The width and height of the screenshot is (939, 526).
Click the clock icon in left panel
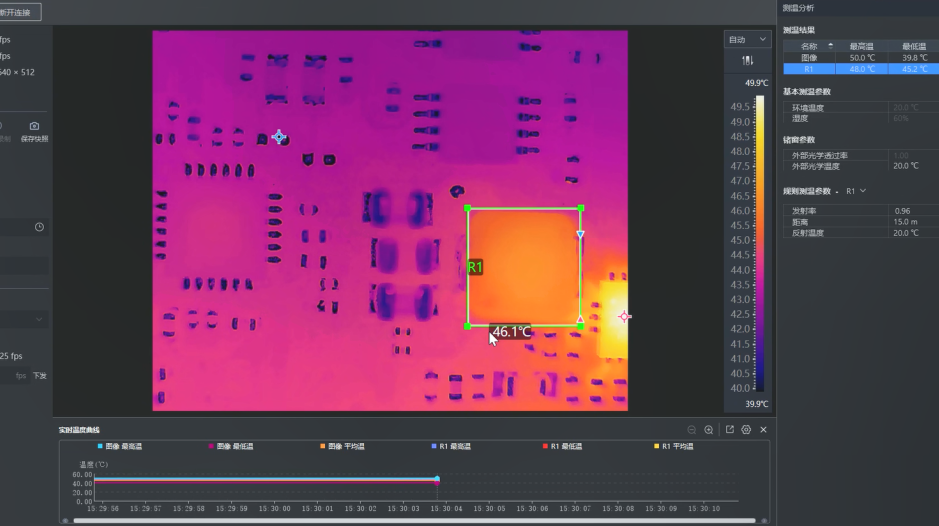tap(39, 227)
